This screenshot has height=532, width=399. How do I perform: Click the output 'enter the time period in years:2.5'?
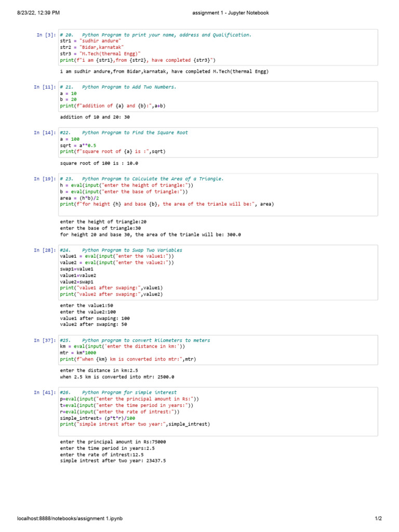pos(107,448)
